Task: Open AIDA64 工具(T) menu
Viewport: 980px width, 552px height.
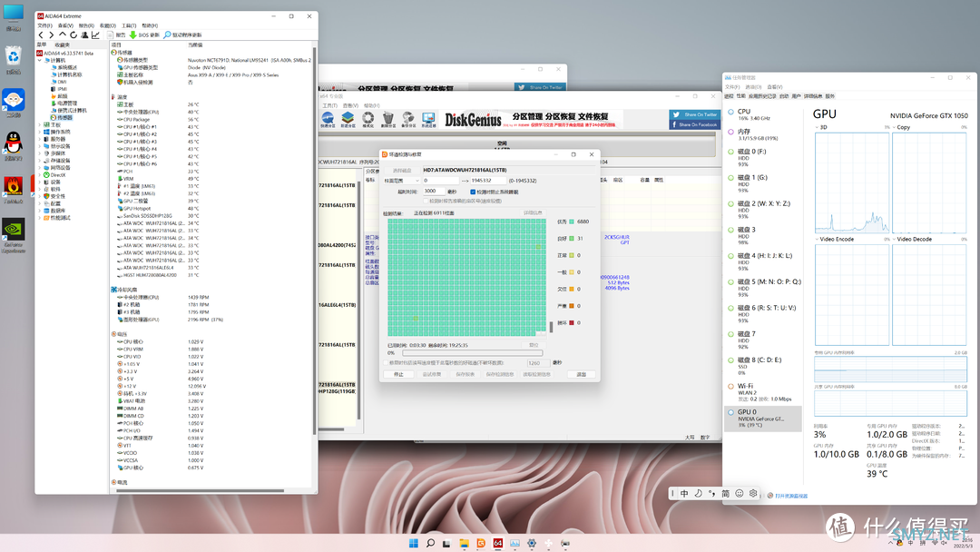Action: (x=129, y=25)
